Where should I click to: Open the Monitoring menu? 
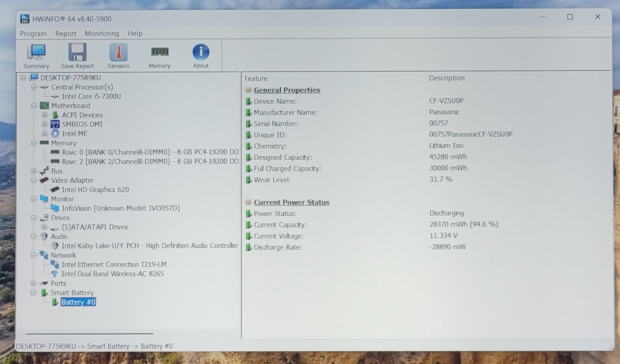[102, 34]
